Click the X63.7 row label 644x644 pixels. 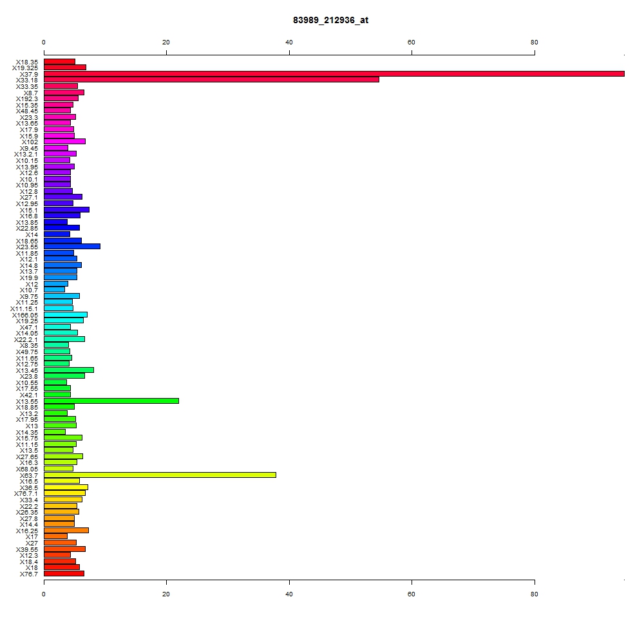point(29,475)
